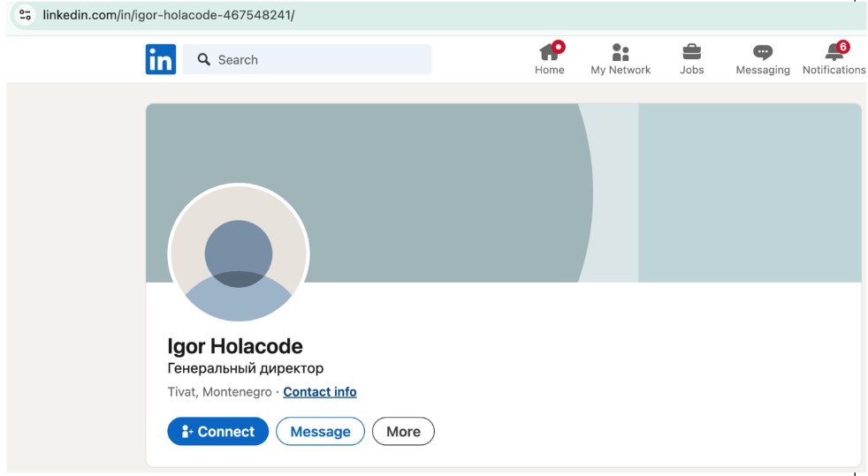Viewport: 868px width, 476px height.
Task: Click the default profile avatar picture
Action: click(239, 253)
